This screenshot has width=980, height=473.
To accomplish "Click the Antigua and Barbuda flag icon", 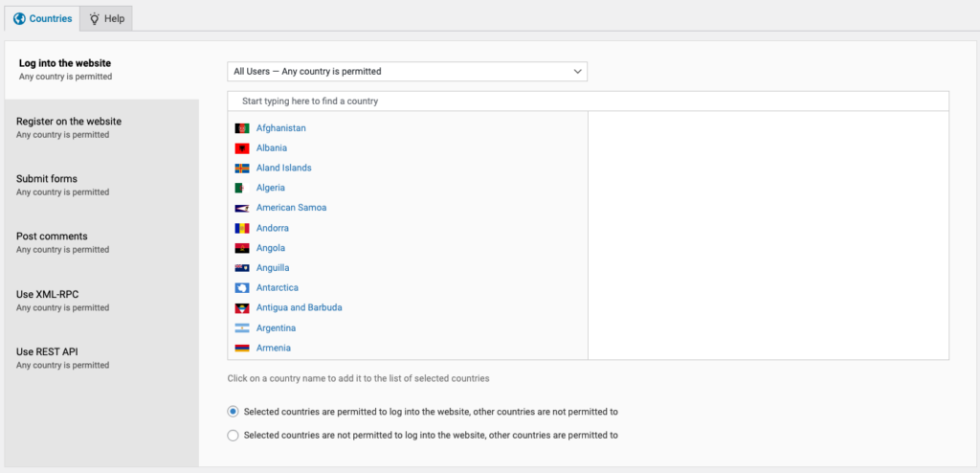I will click(242, 307).
